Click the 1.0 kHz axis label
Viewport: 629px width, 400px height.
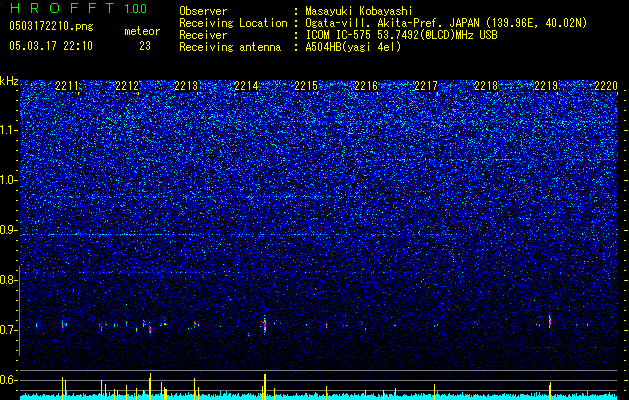click(9, 180)
